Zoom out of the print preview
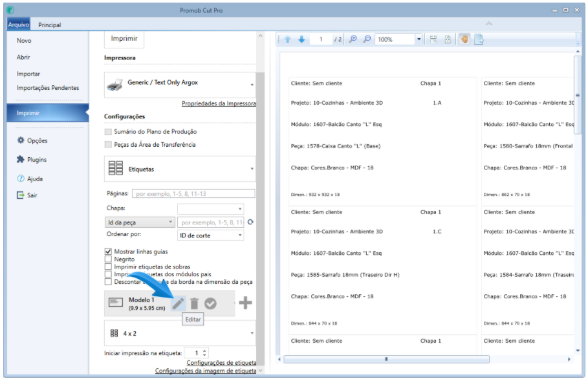 pos(367,39)
